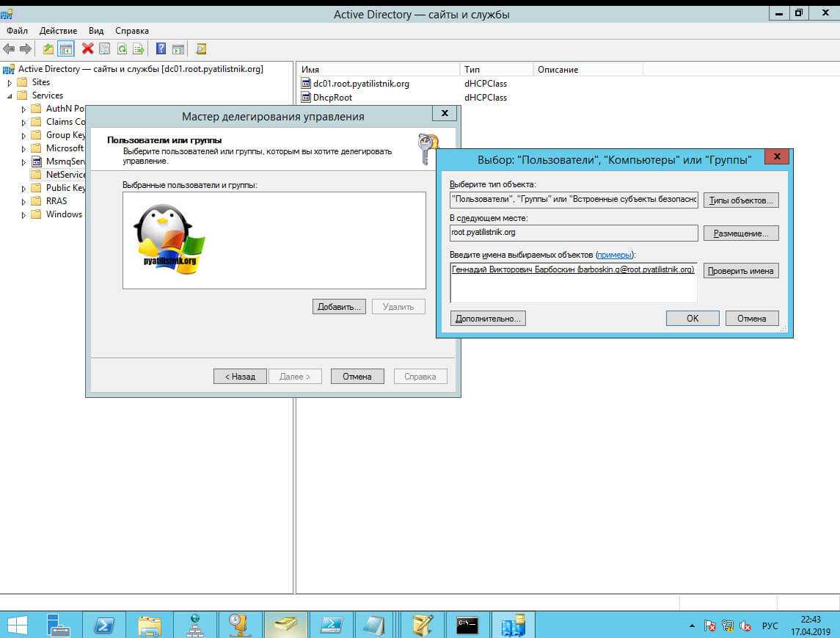This screenshot has width=840, height=638.
Task: Click the red Delete icon in toolbar
Action: tap(87, 48)
